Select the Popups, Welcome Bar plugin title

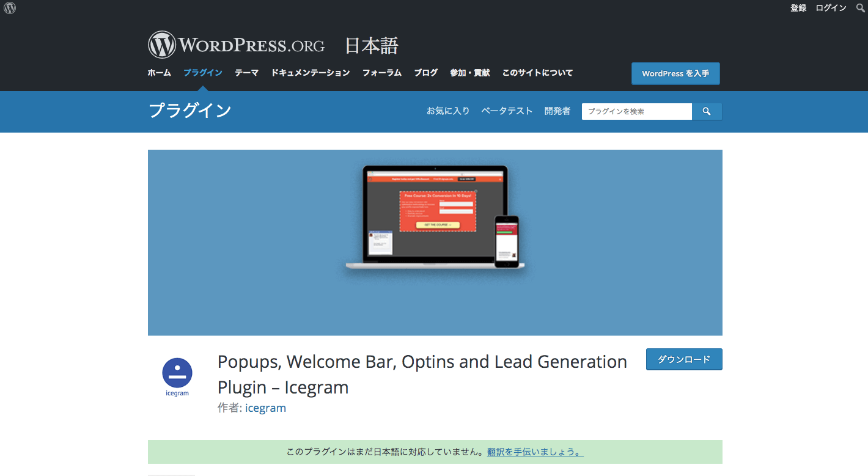click(x=422, y=375)
